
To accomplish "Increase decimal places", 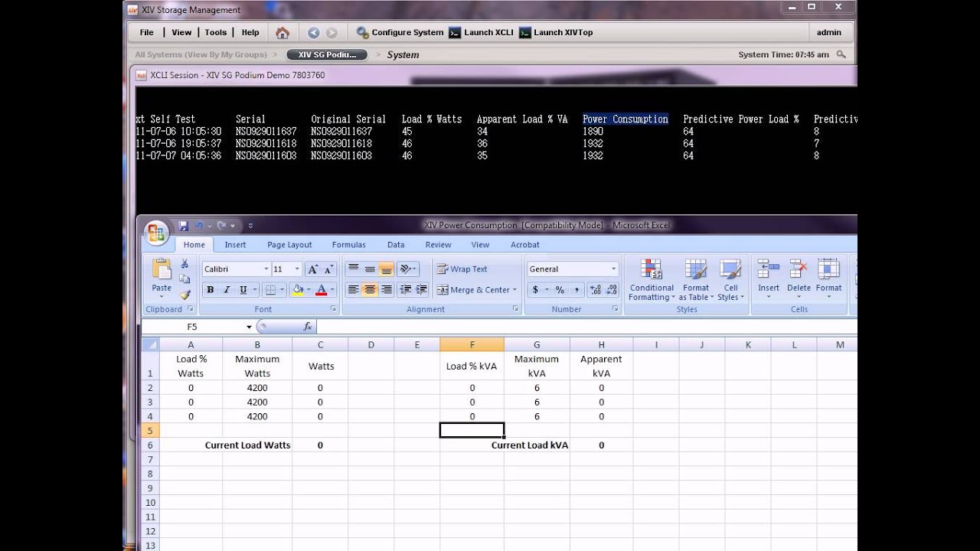I will point(596,290).
